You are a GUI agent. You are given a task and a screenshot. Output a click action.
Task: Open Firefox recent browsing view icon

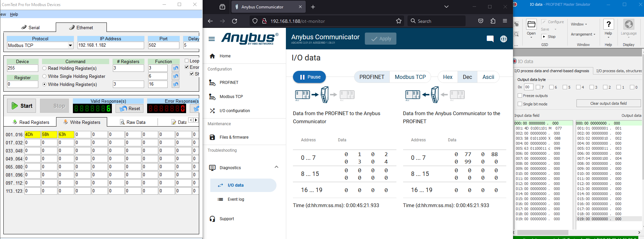(x=222, y=7)
